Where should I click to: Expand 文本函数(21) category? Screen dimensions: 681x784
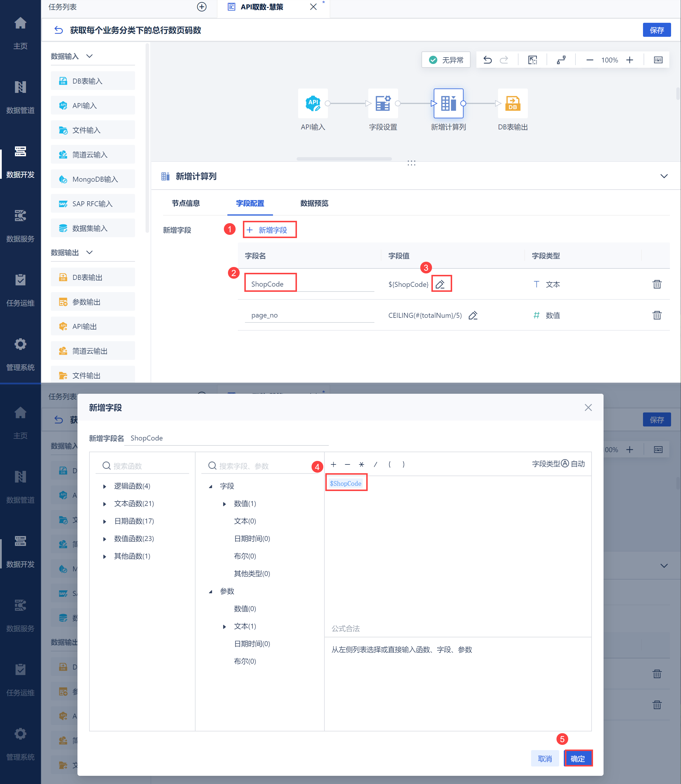point(105,504)
